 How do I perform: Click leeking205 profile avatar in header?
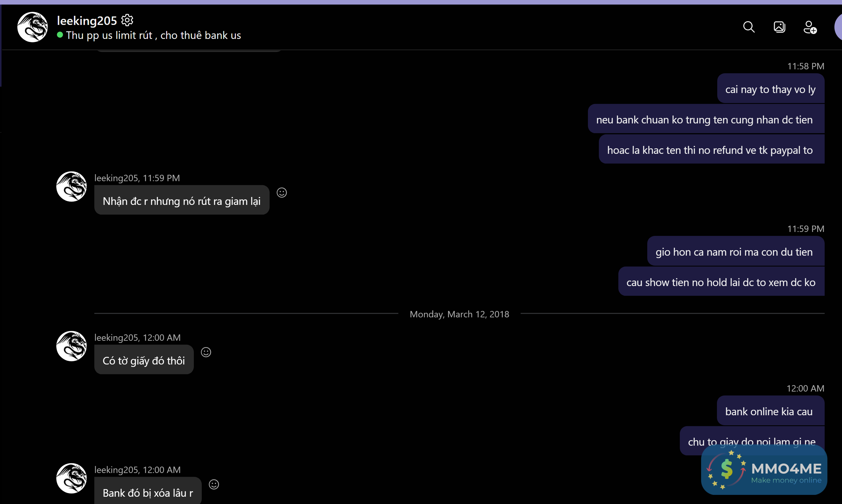pyautogui.click(x=33, y=27)
